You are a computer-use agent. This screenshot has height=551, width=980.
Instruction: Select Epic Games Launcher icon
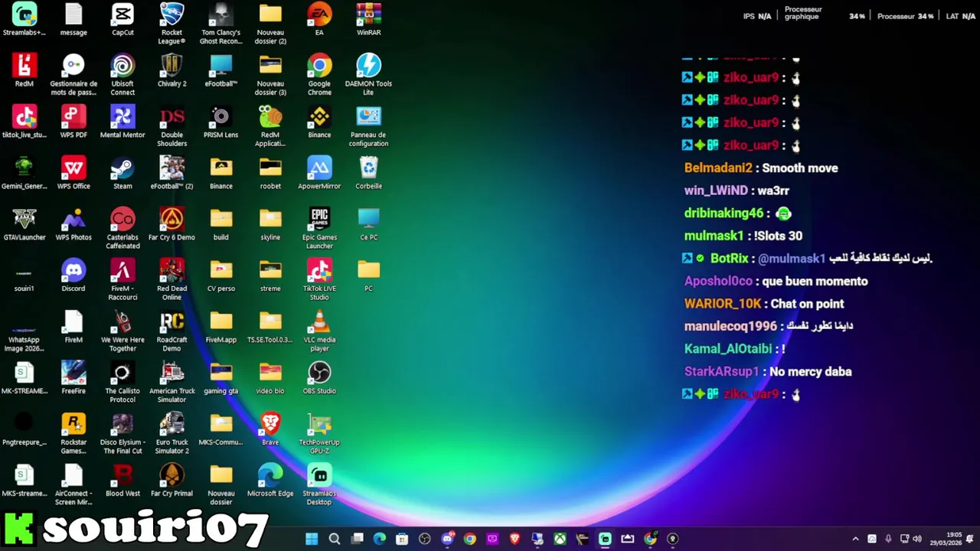click(x=319, y=229)
